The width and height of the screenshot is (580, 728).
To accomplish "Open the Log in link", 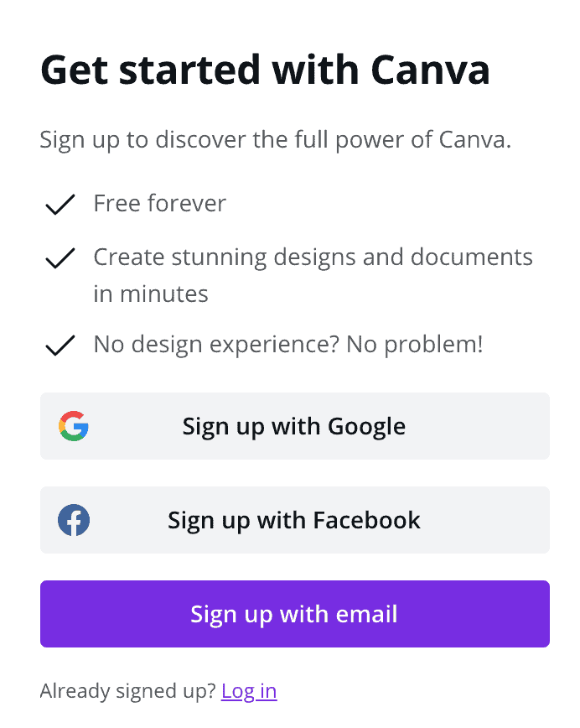I will coord(249,691).
